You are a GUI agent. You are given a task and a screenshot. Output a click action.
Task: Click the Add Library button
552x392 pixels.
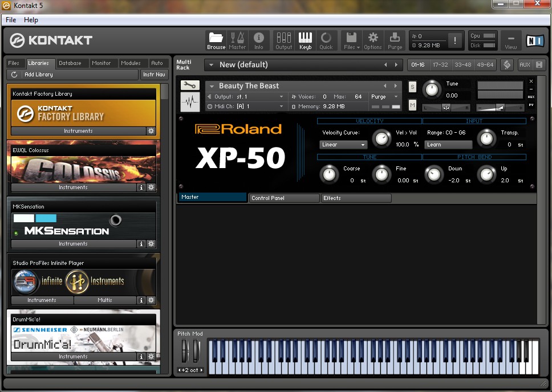click(x=72, y=75)
